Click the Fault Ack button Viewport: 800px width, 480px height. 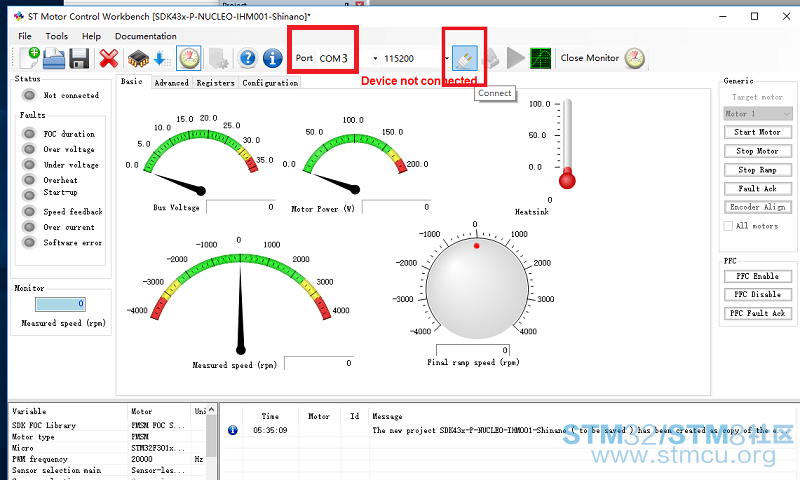pyautogui.click(x=758, y=189)
